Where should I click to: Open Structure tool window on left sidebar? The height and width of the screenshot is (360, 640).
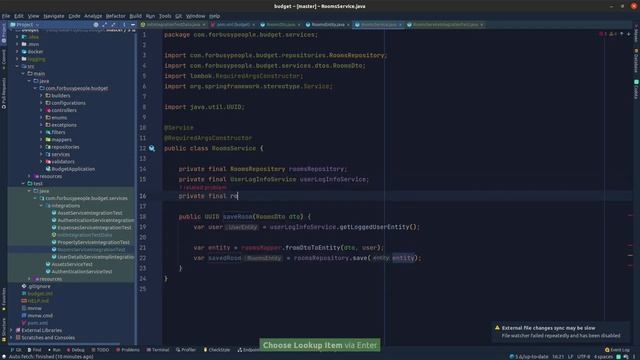coord(4,329)
